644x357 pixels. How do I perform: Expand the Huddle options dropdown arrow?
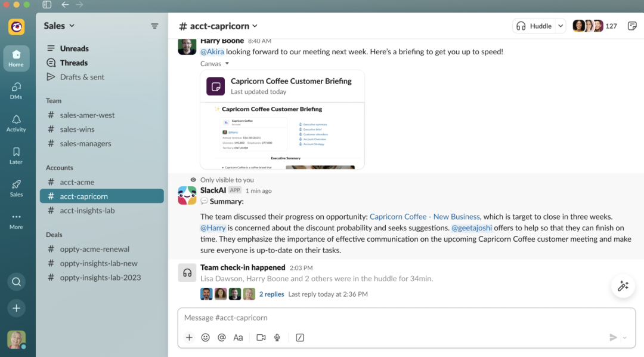click(x=561, y=26)
